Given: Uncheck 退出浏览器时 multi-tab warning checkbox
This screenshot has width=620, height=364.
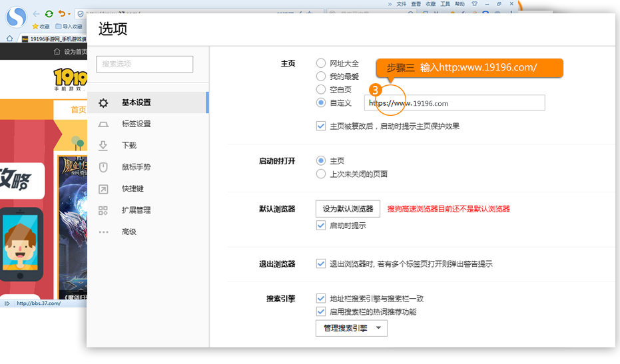Looking at the screenshot, I should [321, 264].
